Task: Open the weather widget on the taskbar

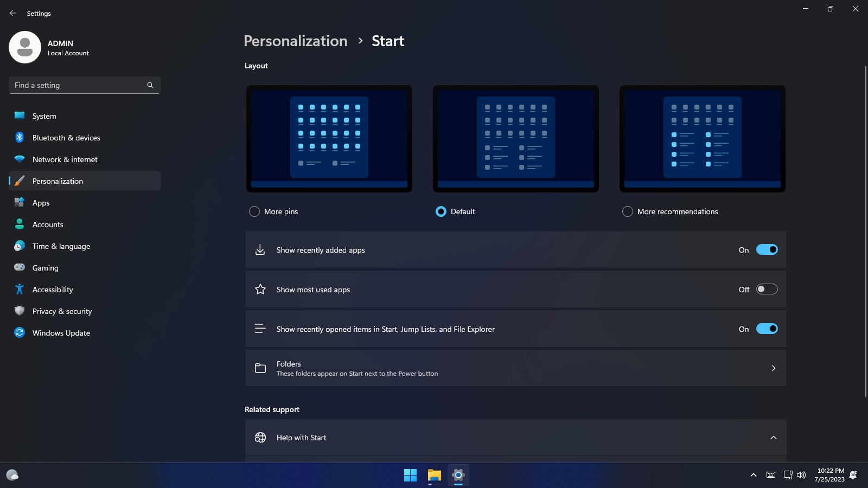Action: [12, 475]
